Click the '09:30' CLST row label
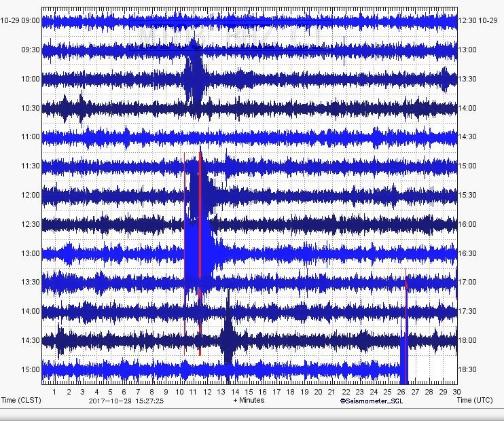The width and height of the screenshot is (504, 421). tap(31, 50)
